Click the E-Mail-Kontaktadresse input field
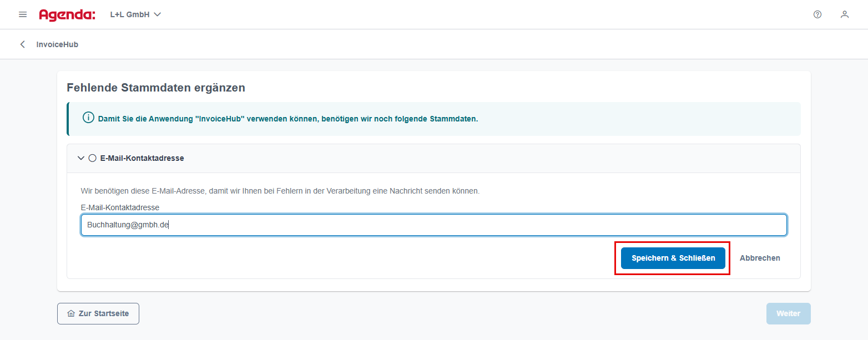Image resolution: width=868 pixels, height=340 pixels. [433, 225]
